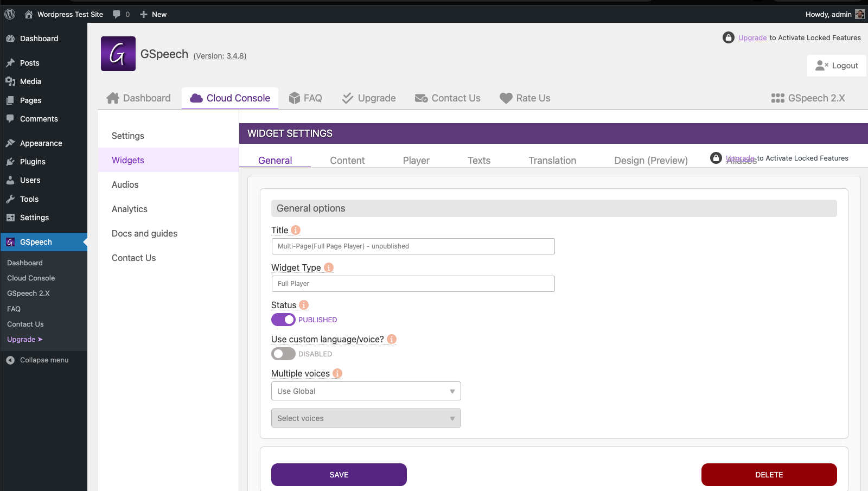Enable the custom language/voice switch
868x491 pixels.
point(283,354)
